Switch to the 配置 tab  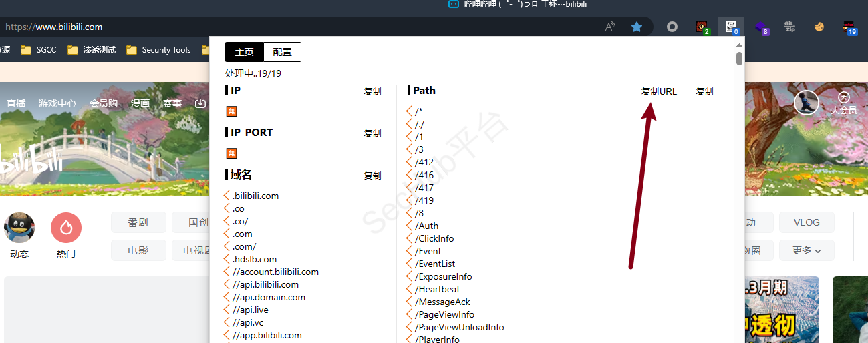coord(282,52)
